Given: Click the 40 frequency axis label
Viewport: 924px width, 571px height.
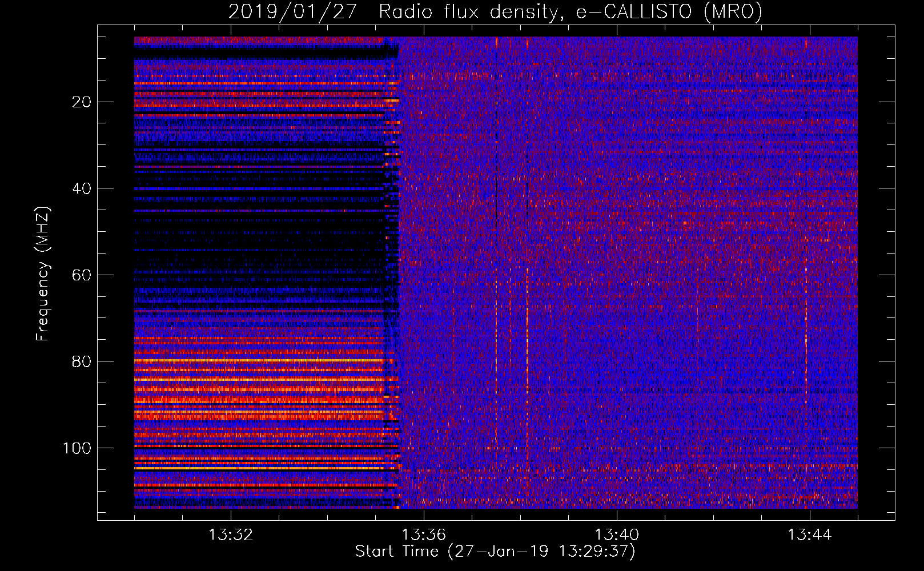Looking at the screenshot, I should click(82, 188).
